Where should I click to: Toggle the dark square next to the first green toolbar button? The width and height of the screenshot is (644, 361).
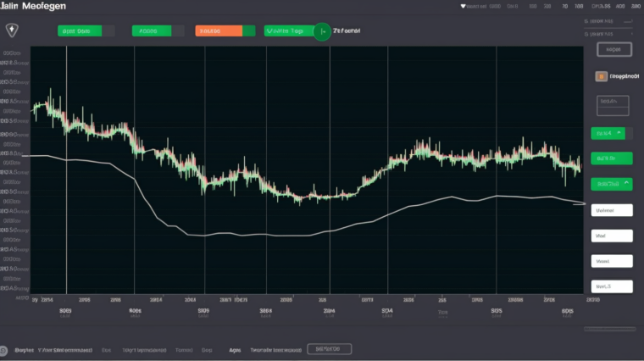click(x=109, y=31)
